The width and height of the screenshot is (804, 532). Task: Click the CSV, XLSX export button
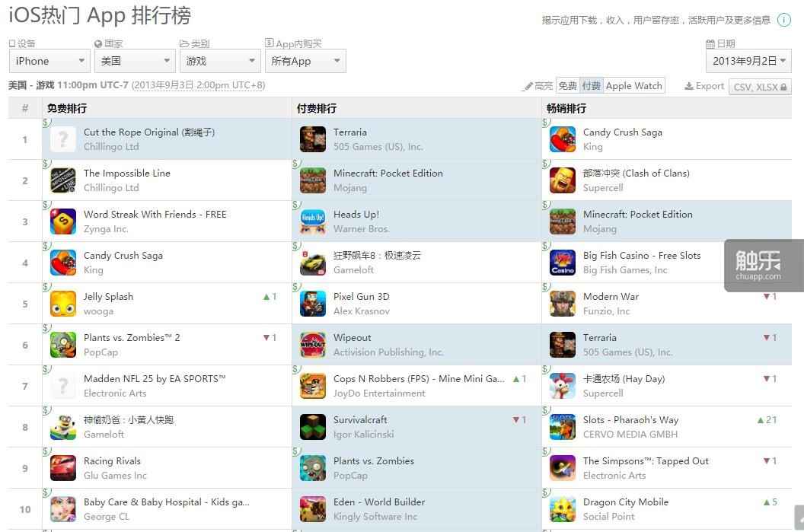[760, 87]
